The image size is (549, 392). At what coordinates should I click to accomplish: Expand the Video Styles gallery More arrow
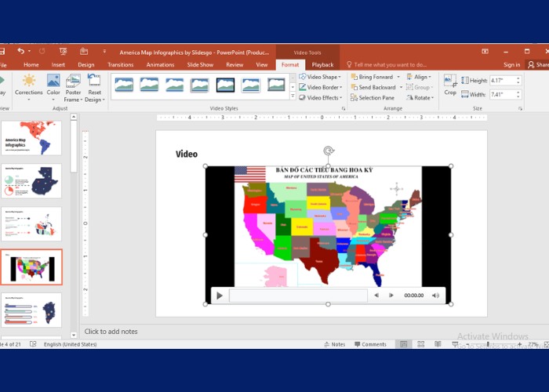tap(293, 96)
